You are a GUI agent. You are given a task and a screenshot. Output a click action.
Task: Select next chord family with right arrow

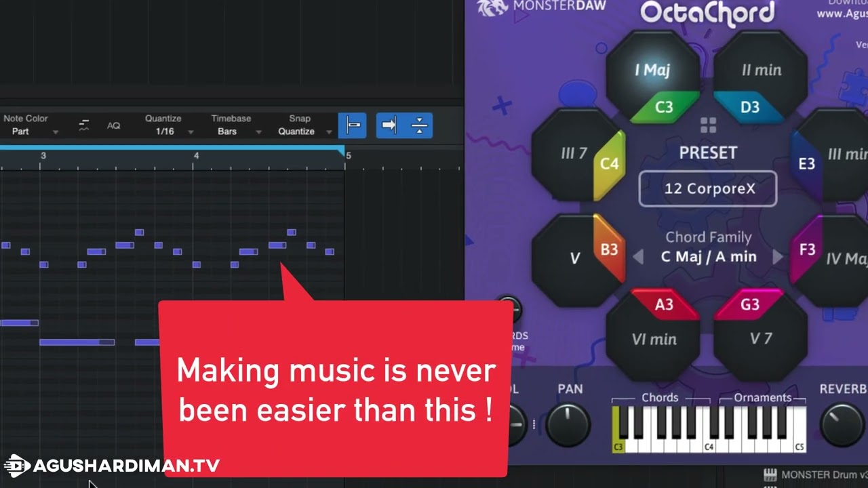pyautogui.click(x=778, y=257)
